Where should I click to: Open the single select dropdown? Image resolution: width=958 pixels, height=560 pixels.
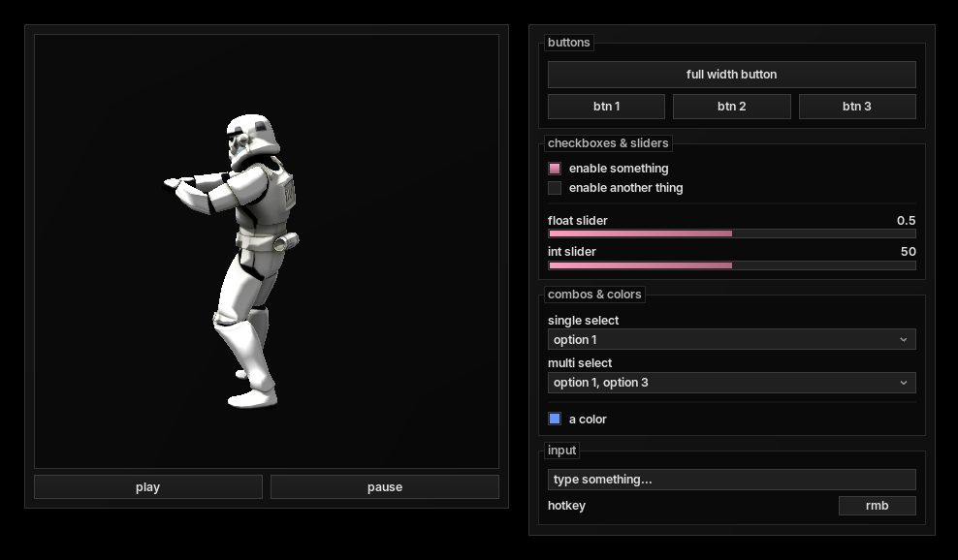point(732,339)
